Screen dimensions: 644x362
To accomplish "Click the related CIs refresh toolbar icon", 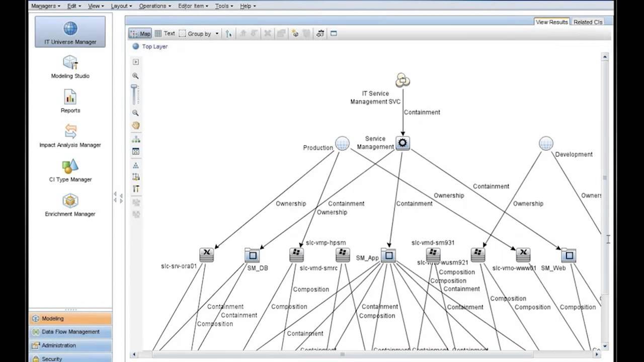I will tap(320, 34).
